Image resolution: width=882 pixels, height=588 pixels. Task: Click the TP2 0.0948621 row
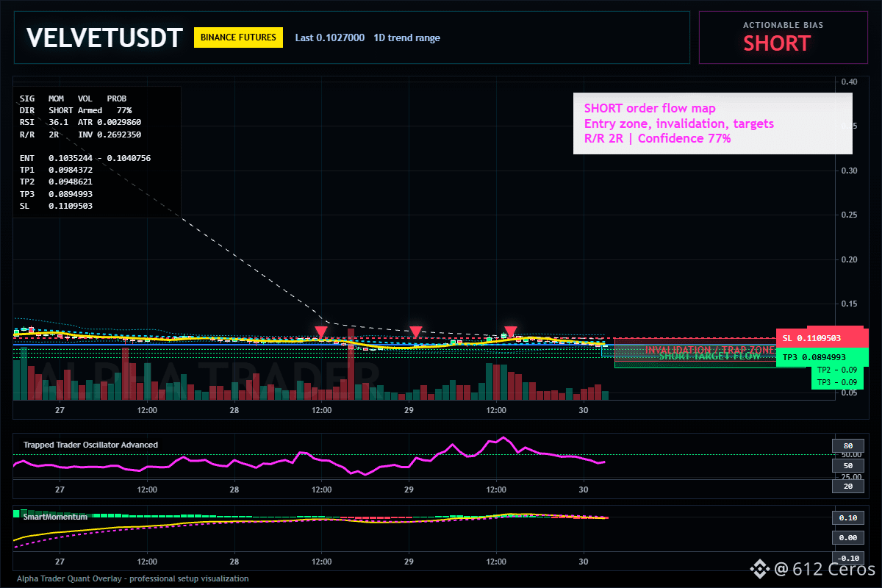click(57, 182)
